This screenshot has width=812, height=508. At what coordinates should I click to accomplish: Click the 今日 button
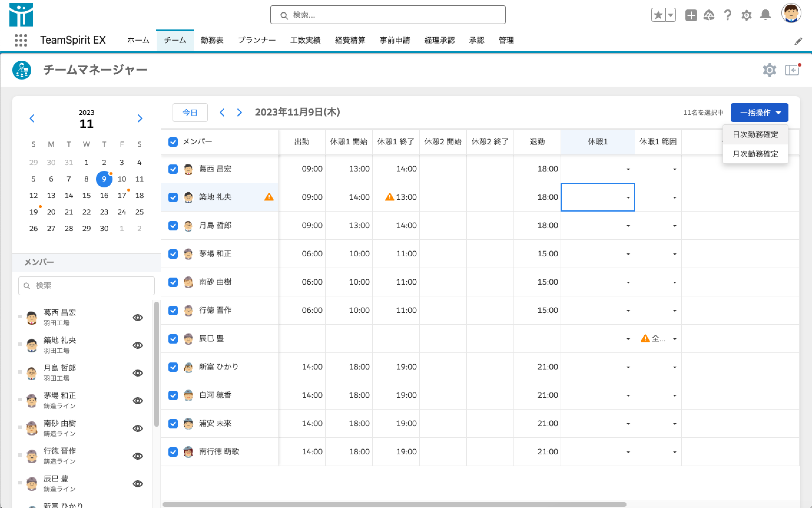[x=190, y=113]
